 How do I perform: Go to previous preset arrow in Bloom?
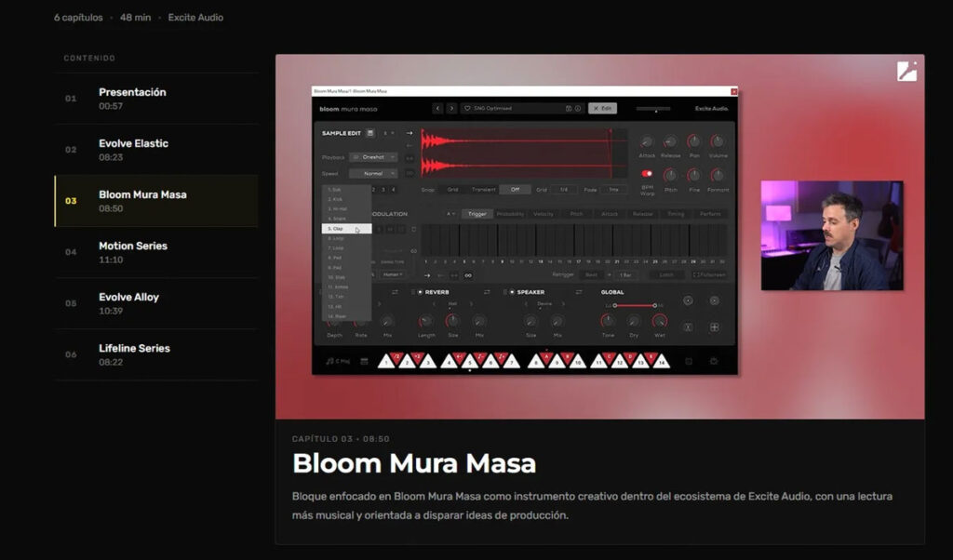coord(437,108)
